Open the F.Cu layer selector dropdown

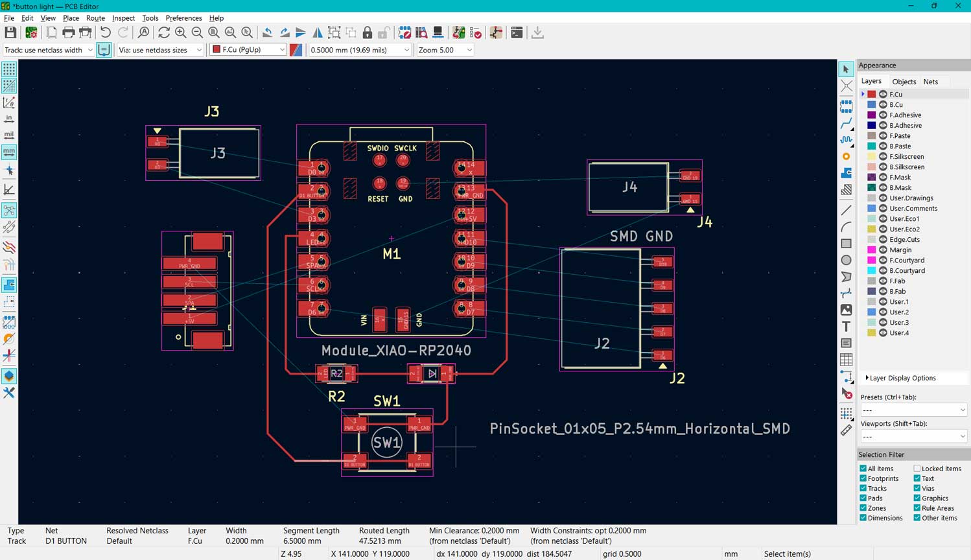pos(248,50)
